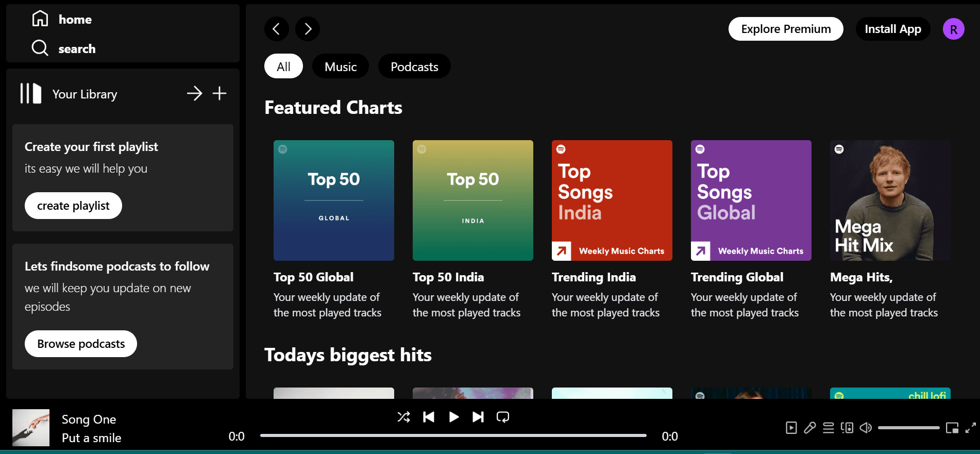The image size is (980, 454).
Task: Open the miniplayer icon
Action: [952, 428]
